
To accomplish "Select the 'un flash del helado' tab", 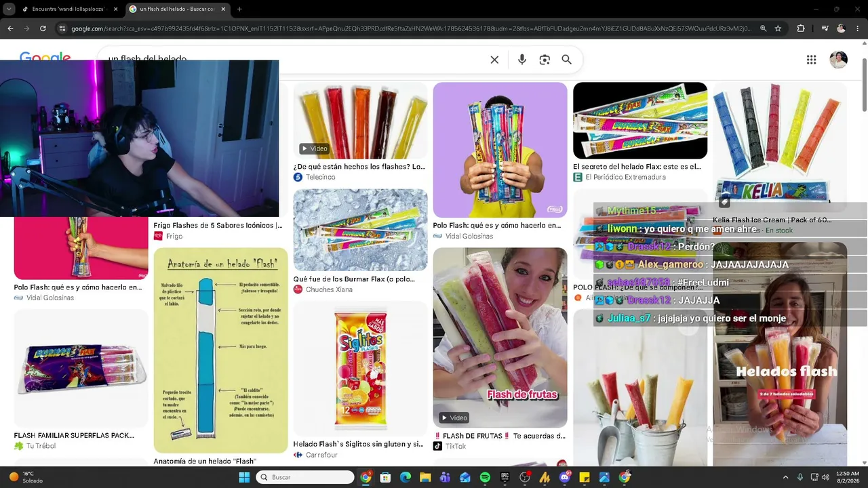I will tap(178, 9).
